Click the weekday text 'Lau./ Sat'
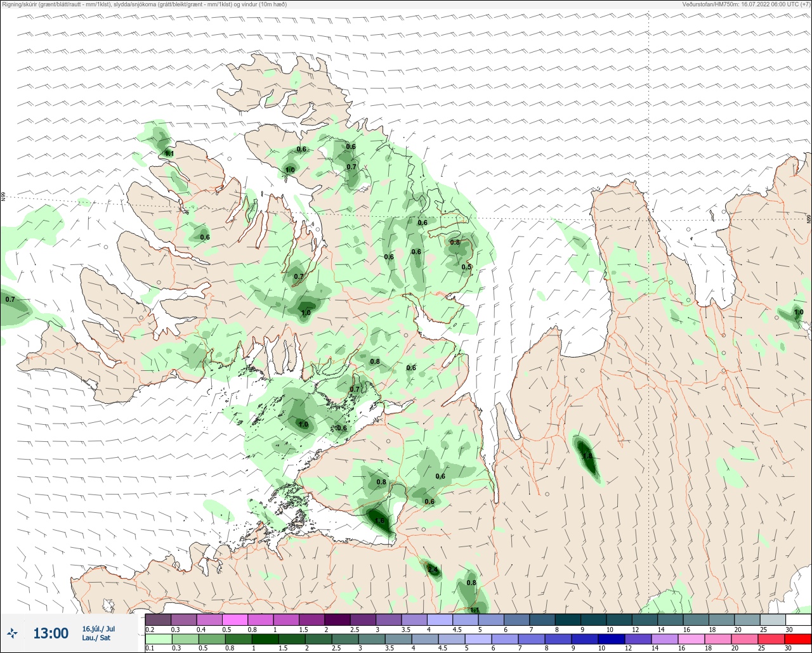This screenshot has width=812, height=653. [96, 638]
